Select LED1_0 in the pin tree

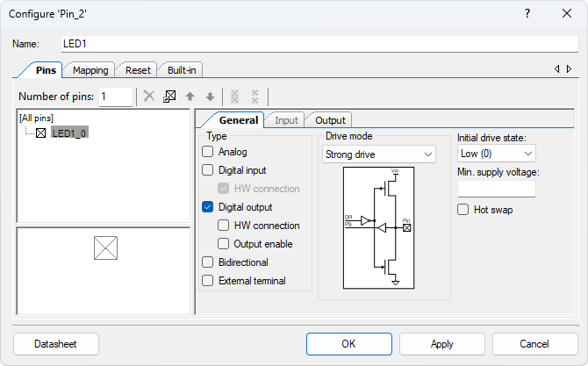[69, 133]
